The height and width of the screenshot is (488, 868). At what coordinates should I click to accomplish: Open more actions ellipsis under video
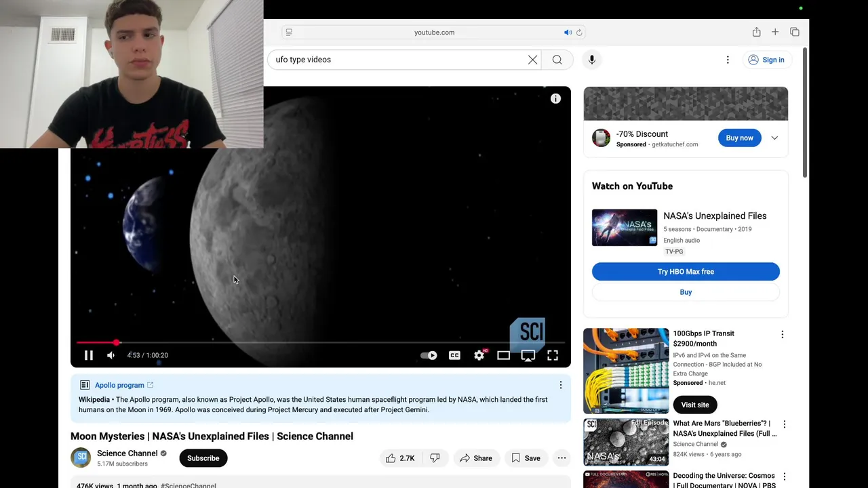click(x=561, y=458)
